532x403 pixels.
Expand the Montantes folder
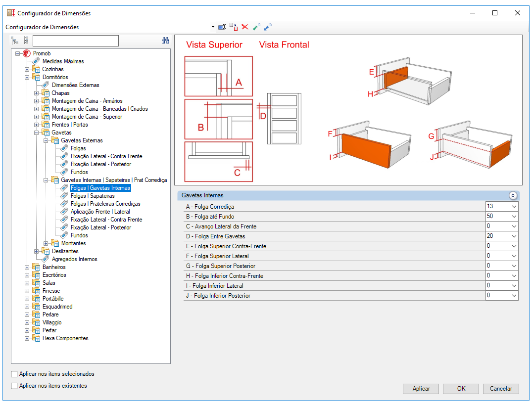point(46,243)
